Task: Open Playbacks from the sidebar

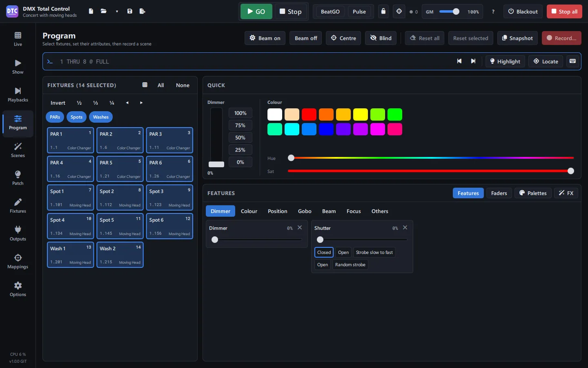Action: click(x=18, y=94)
